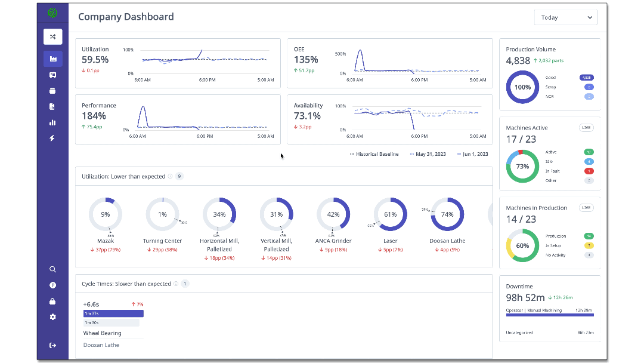Click the Doosan Lathe link under Wheel Bearing
The image size is (644, 363).
pos(101,344)
